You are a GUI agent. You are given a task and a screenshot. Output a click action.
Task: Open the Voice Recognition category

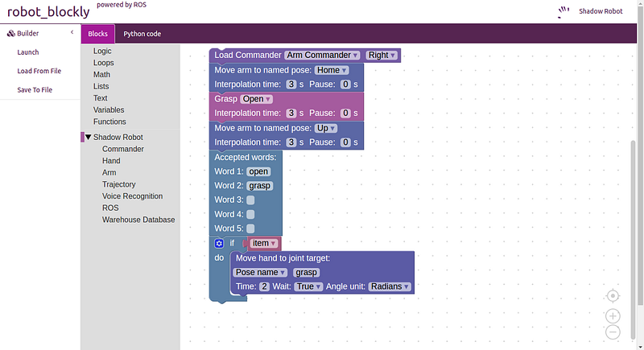132,196
